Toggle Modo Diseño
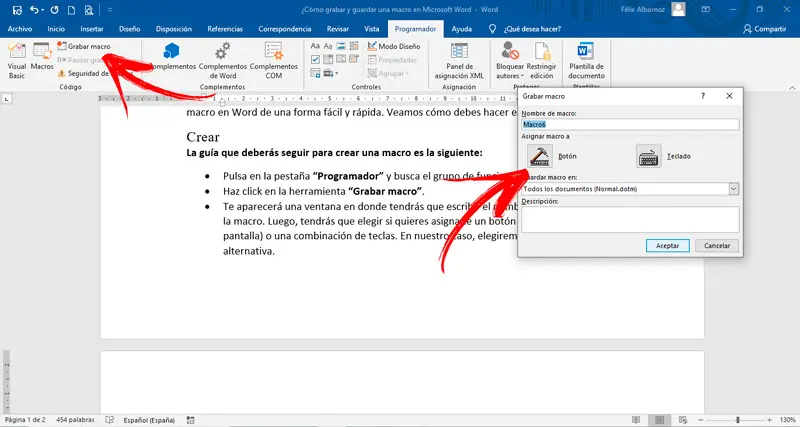Image resolution: width=800 pixels, height=427 pixels. point(394,46)
